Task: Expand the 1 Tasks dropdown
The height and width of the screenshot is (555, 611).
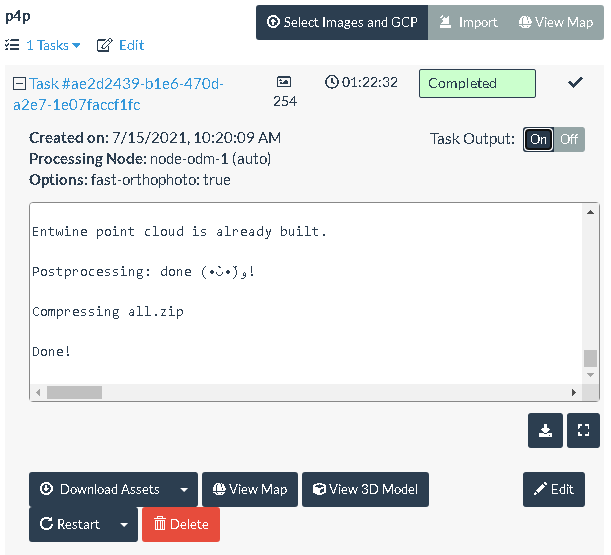Action: pyautogui.click(x=53, y=45)
